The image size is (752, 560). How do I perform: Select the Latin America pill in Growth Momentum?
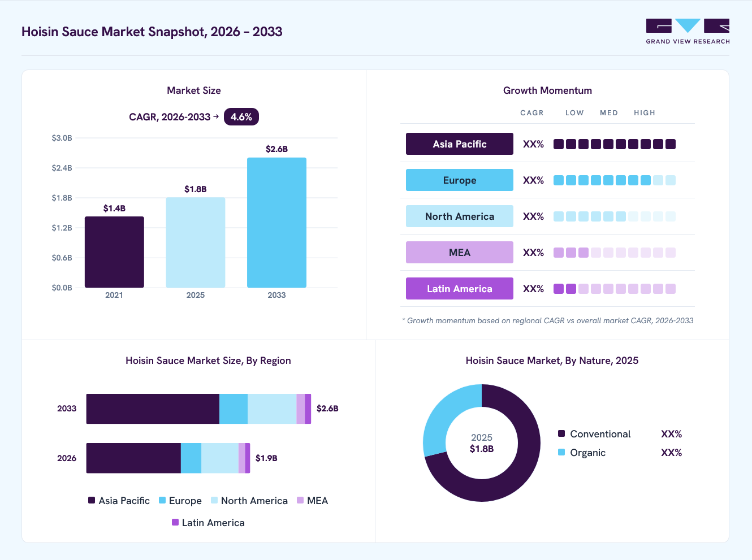click(x=460, y=289)
